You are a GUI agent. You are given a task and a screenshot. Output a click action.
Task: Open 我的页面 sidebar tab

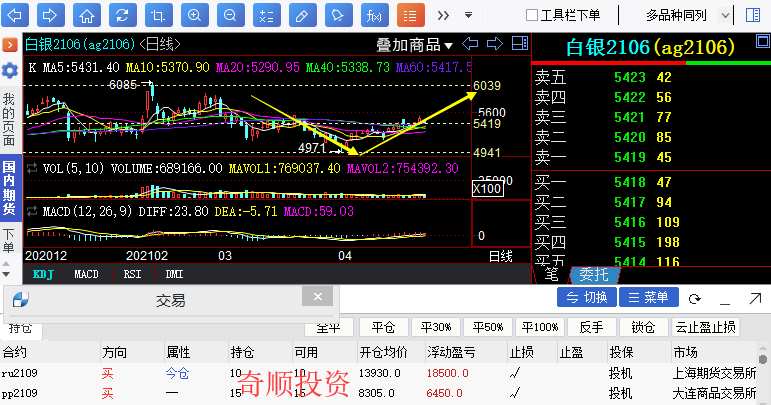coord(9,119)
